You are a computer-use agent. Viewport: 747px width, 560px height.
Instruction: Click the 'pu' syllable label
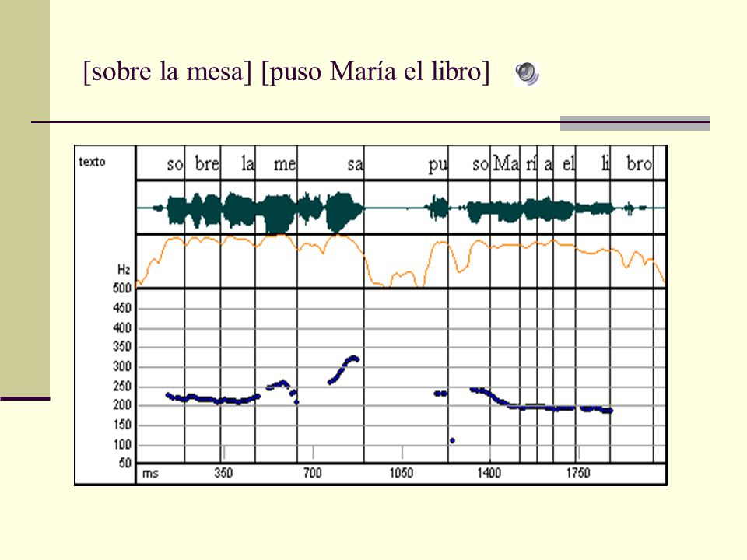(438, 165)
